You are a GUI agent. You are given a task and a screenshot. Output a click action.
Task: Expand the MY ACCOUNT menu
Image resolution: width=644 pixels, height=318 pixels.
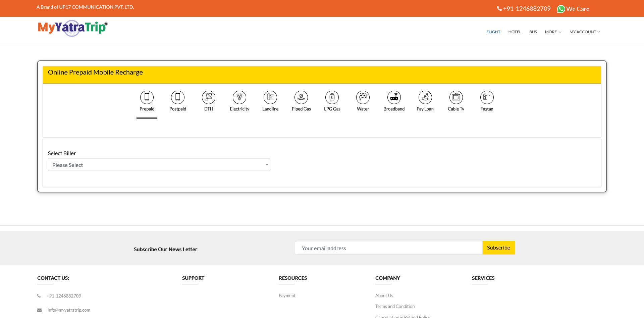[585, 32]
